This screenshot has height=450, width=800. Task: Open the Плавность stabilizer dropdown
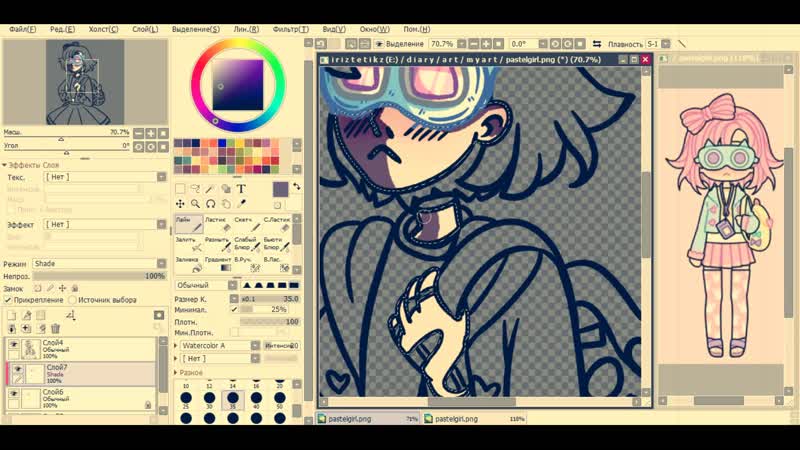(666, 44)
